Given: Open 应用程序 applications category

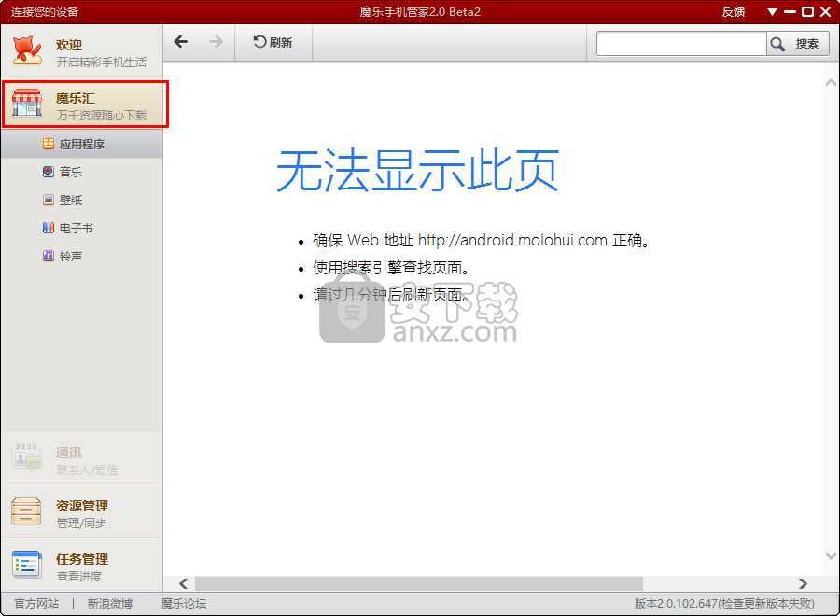Looking at the screenshot, I should pyautogui.click(x=82, y=144).
